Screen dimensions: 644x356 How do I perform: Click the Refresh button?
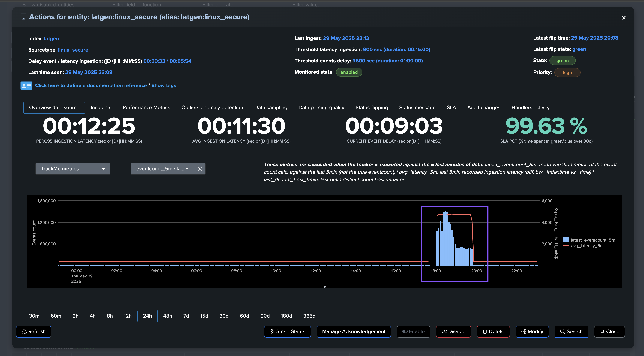(x=34, y=331)
